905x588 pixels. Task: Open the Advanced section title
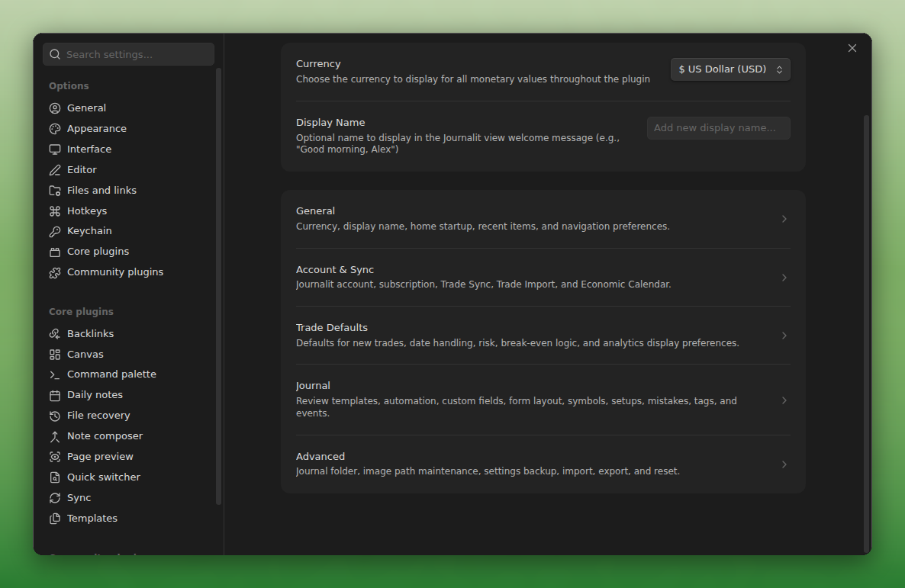(x=320, y=456)
